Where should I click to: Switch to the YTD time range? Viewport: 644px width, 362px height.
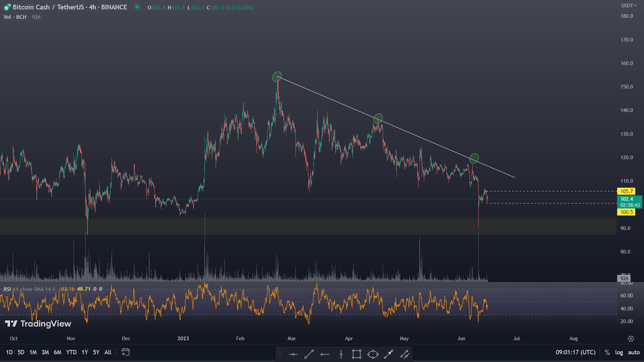coord(71,352)
